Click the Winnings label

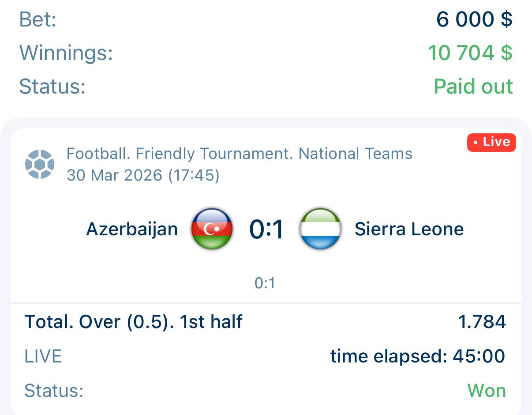[66, 53]
